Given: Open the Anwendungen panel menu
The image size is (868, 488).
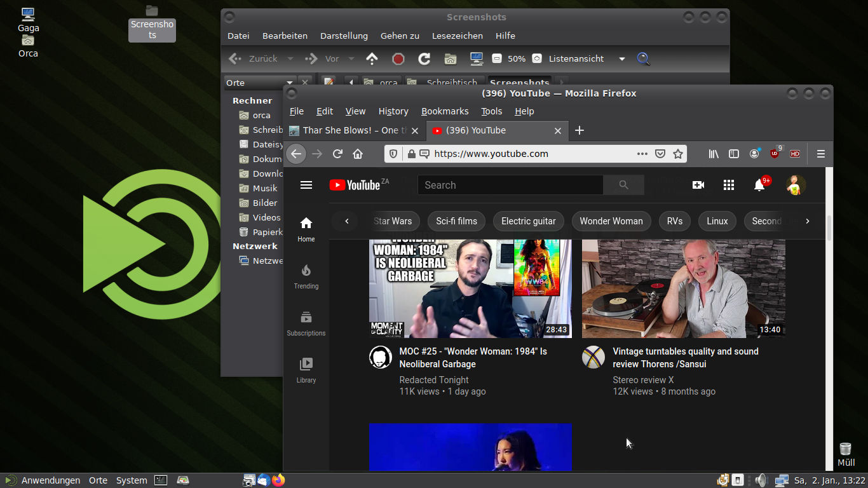Looking at the screenshot, I should (51, 480).
